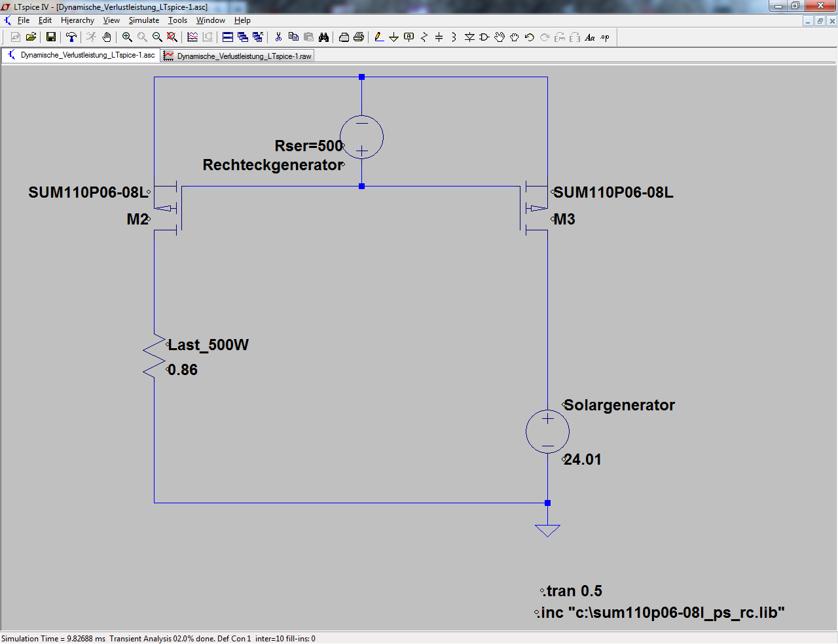The height and width of the screenshot is (644, 838).
Task: Cascade windows with the toolbar icon
Action: point(243,37)
